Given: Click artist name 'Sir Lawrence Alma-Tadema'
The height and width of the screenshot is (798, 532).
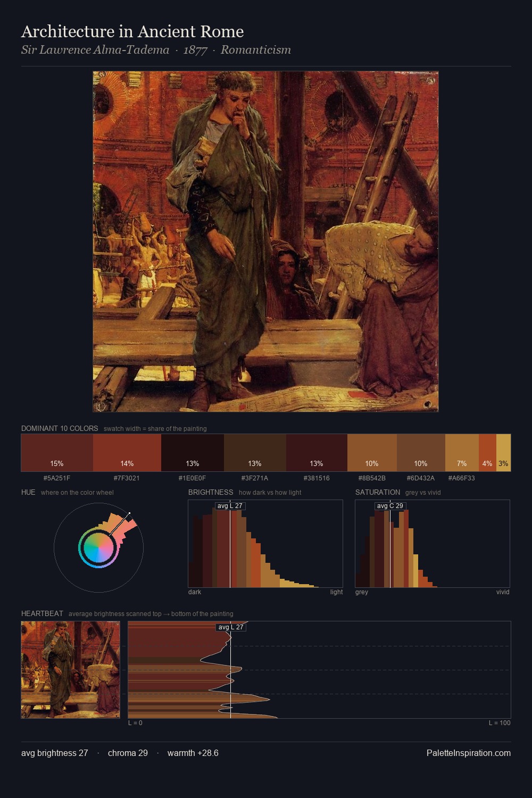Looking at the screenshot, I should click(x=95, y=50).
